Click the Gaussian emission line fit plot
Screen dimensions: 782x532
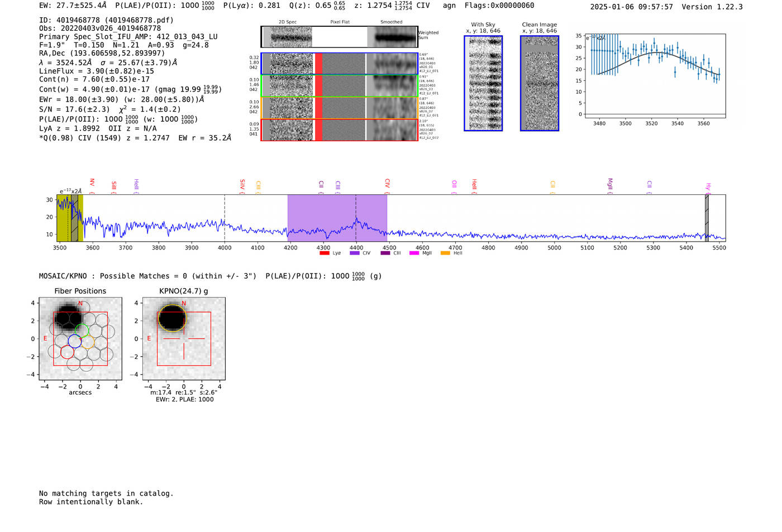click(x=655, y=76)
